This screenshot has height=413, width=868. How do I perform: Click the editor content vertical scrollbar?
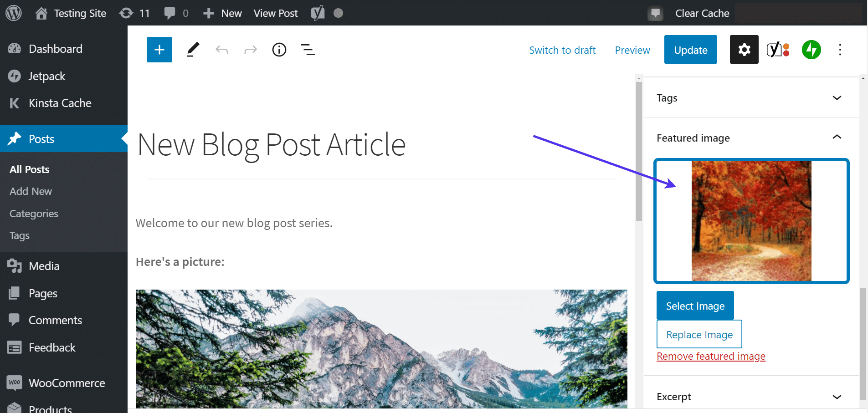point(639,150)
